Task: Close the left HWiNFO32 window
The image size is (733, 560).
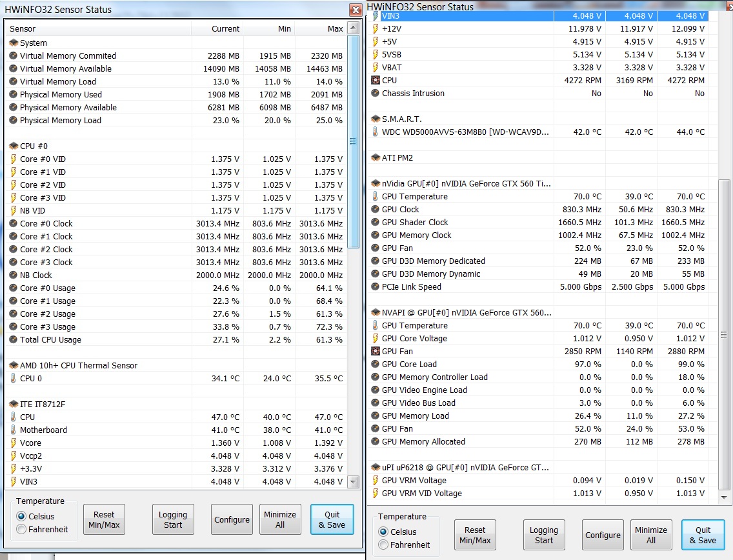Action: click(356, 10)
